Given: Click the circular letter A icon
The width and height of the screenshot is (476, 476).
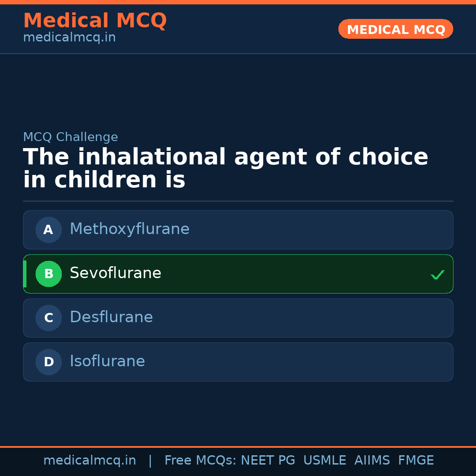Looking at the screenshot, I should [48, 230].
